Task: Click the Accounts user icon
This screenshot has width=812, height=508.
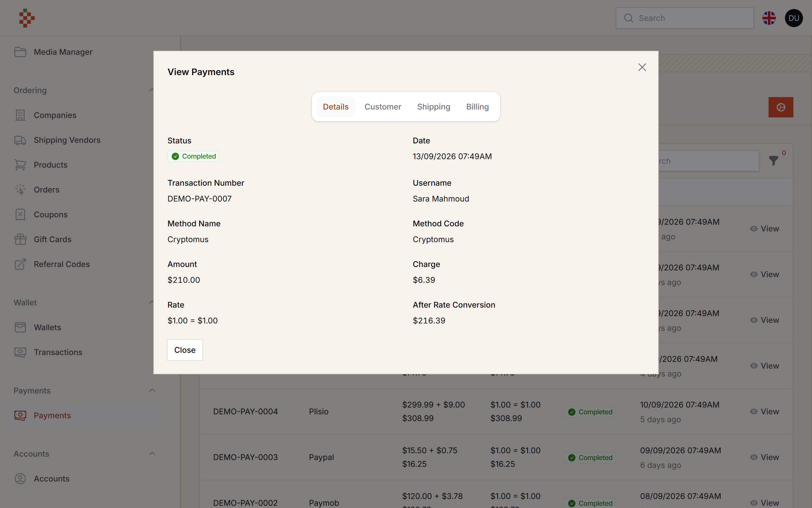Action: pos(20,479)
